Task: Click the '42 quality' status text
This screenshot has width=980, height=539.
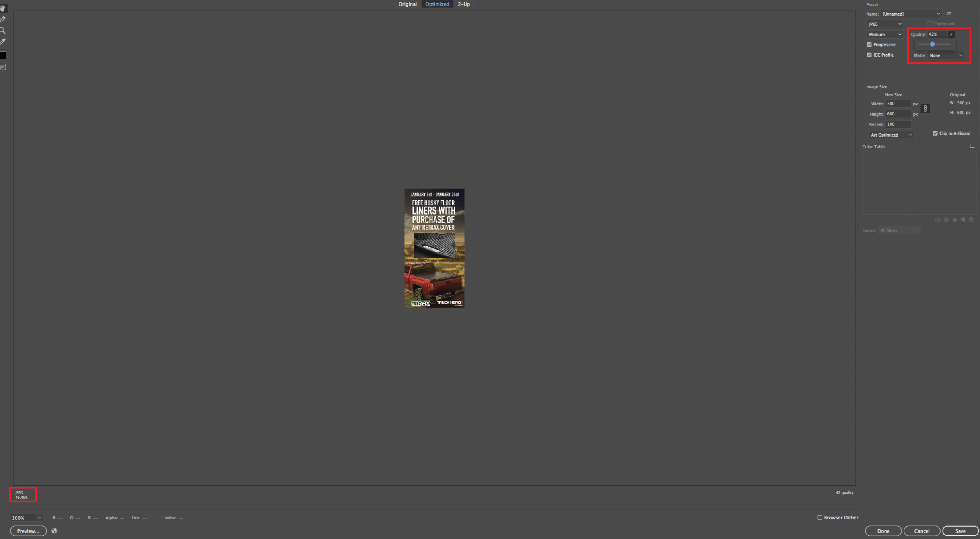Action: click(x=844, y=492)
